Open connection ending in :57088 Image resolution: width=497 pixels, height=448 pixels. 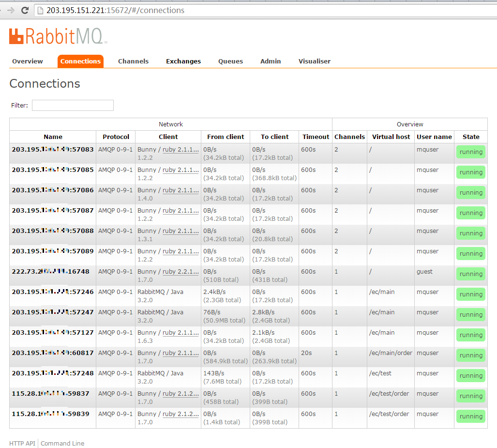tap(53, 231)
